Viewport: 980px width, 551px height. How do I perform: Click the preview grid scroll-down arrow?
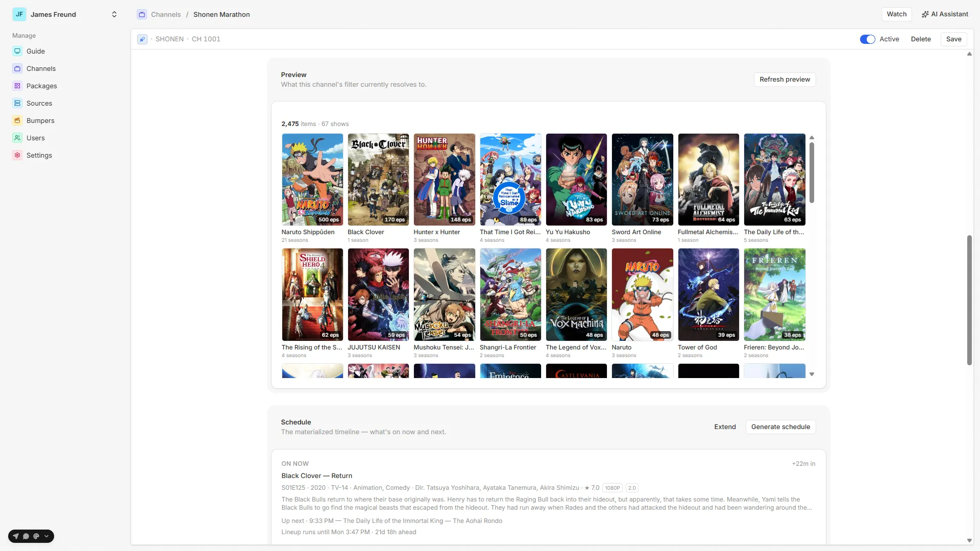pyautogui.click(x=812, y=374)
